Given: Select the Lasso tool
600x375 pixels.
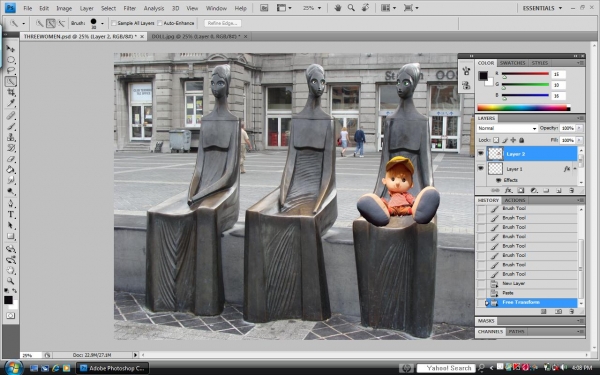Looking at the screenshot, I should (11, 70).
